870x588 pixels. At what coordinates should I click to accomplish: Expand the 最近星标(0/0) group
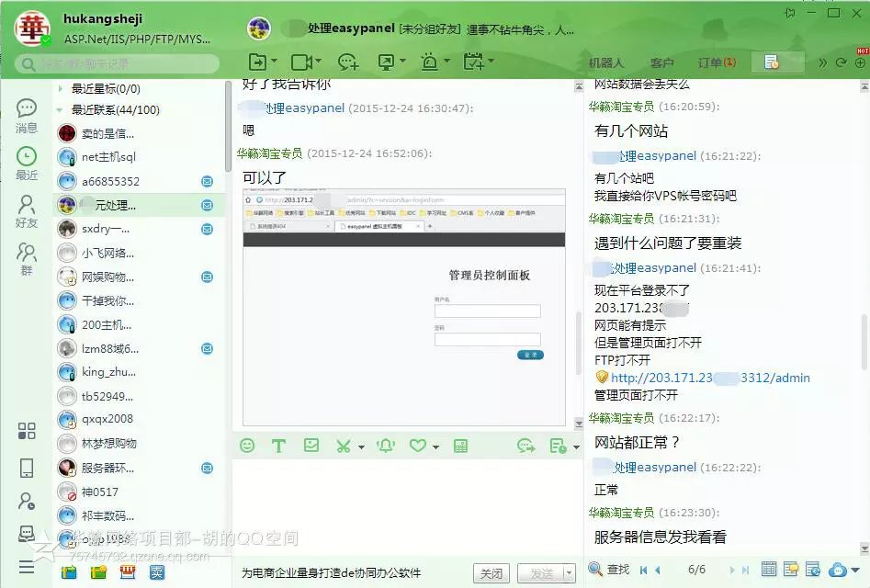(x=60, y=88)
